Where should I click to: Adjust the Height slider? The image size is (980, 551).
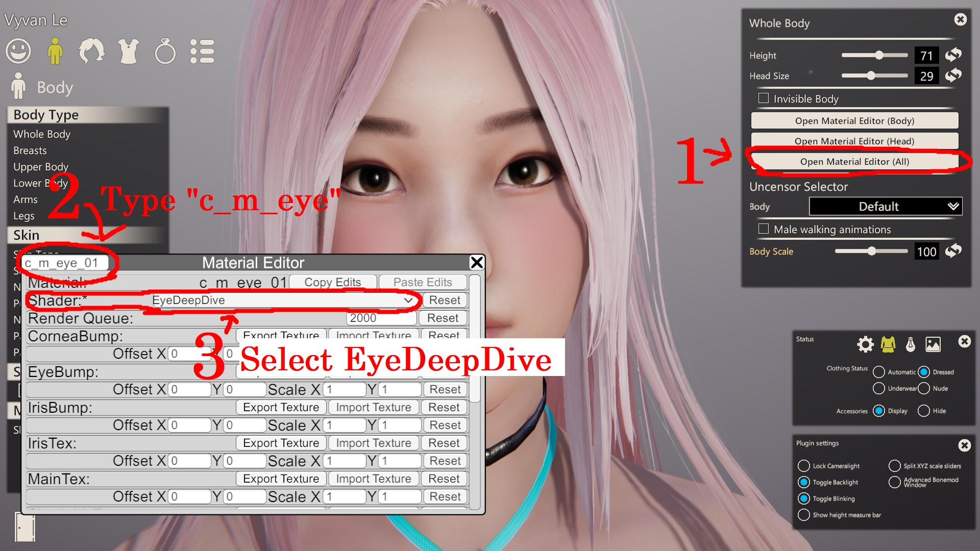tap(874, 55)
